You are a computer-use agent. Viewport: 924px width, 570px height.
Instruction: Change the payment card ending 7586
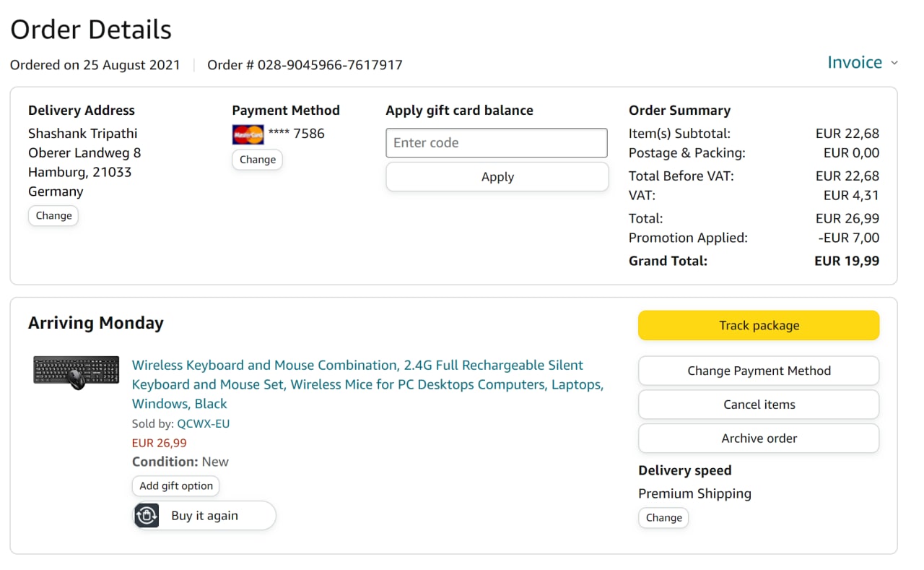tap(257, 160)
